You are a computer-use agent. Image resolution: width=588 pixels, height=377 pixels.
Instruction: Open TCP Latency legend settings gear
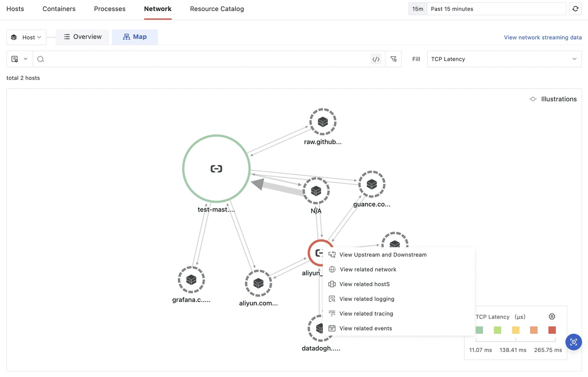[552, 316]
